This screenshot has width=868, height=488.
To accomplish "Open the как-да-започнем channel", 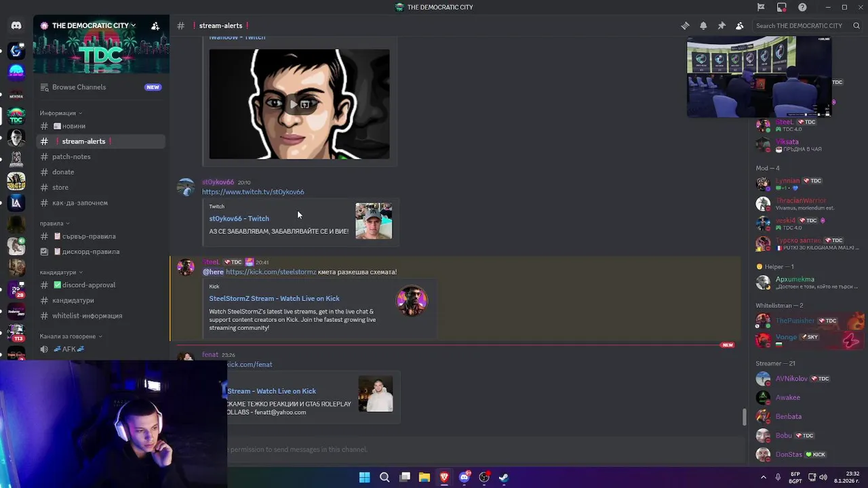I will tap(100, 203).
